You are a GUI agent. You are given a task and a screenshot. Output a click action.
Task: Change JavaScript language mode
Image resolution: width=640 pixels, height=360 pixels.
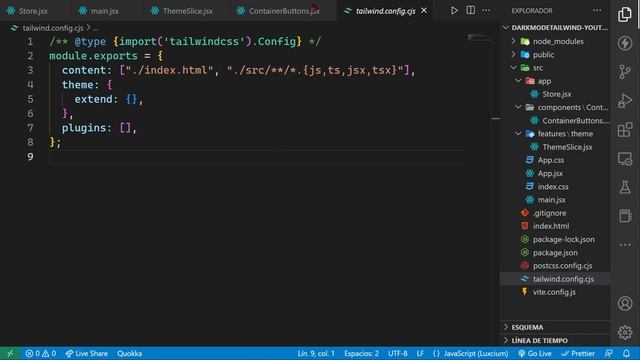coord(476,353)
